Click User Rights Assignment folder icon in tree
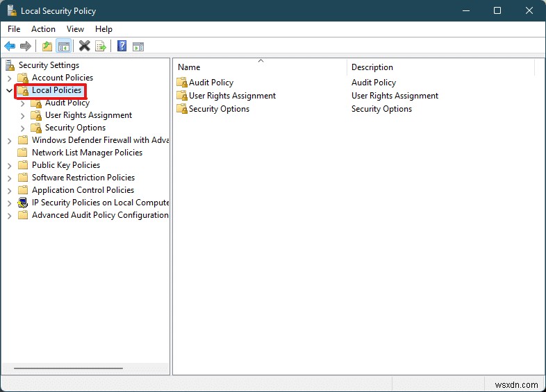 click(36, 115)
